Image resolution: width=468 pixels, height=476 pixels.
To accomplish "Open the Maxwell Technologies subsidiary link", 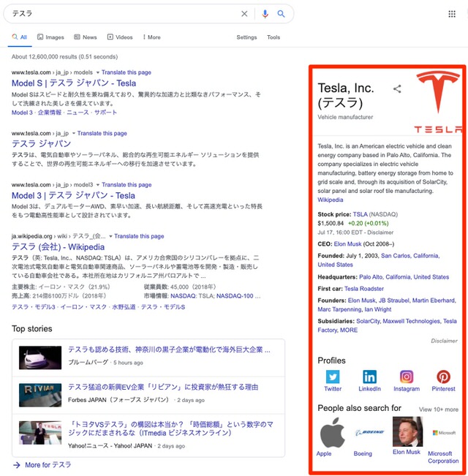I will tap(411, 321).
